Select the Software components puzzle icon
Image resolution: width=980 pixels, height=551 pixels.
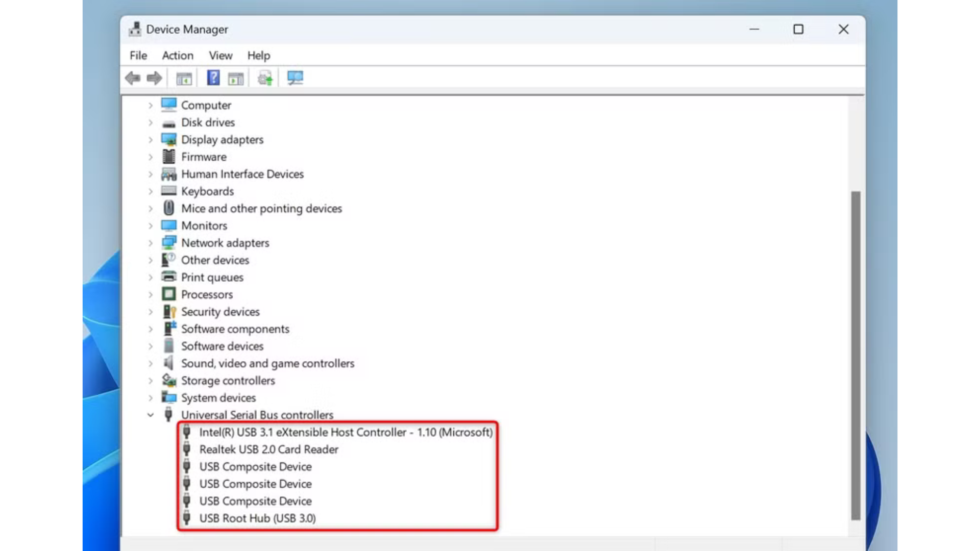click(x=169, y=328)
